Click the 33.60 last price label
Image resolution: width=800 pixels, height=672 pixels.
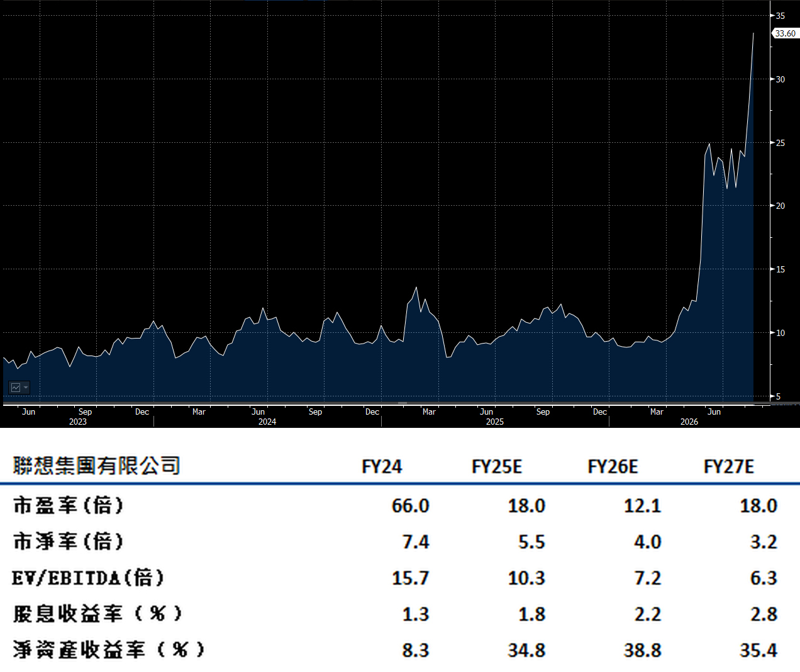[x=785, y=33]
